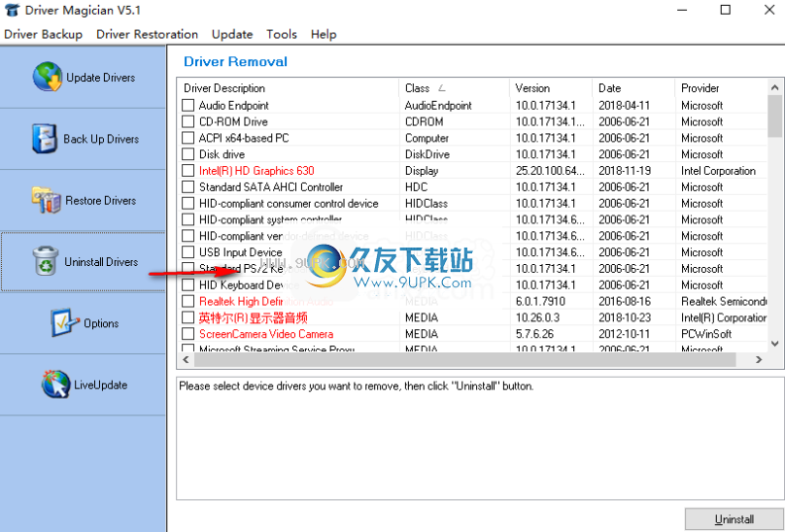Image resolution: width=785 pixels, height=532 pixels.
Task: Click the Intel Corporation provider cell
Action: 718,171
